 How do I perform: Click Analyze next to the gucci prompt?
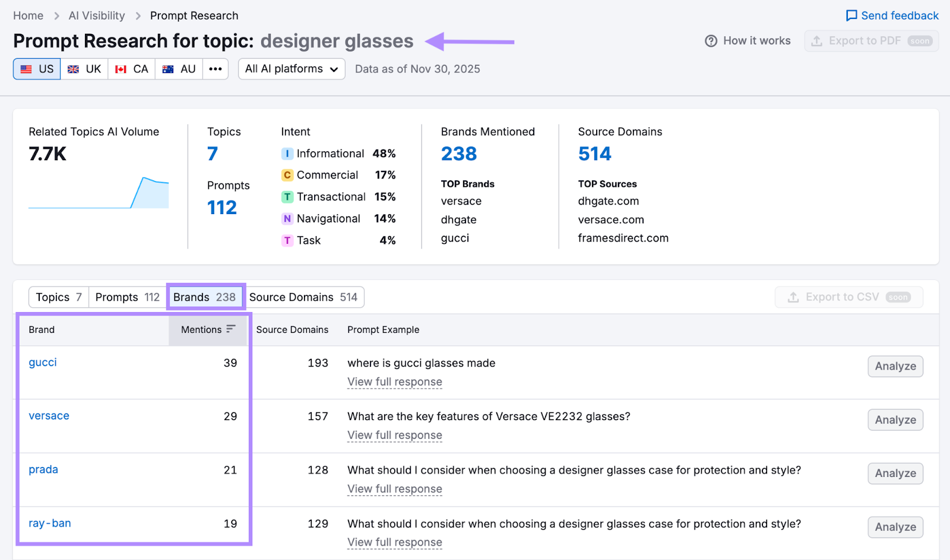895,366
